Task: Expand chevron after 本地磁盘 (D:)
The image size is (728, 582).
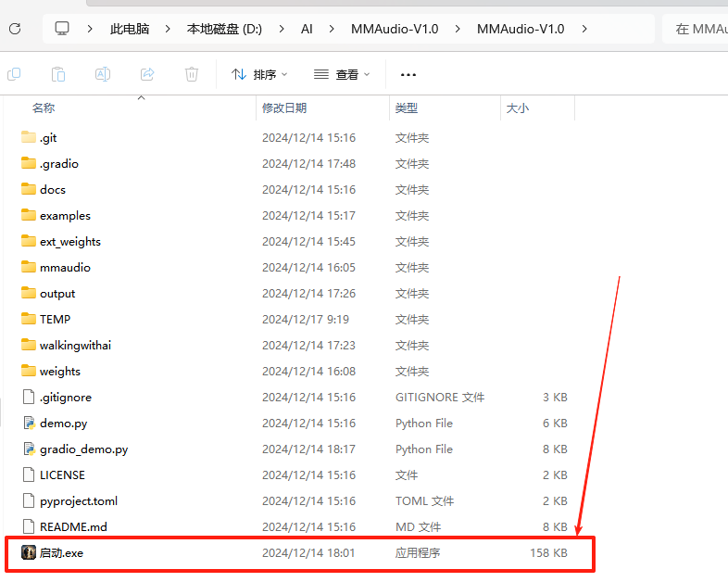Action: pyautogui.click(x=282, y=29)
